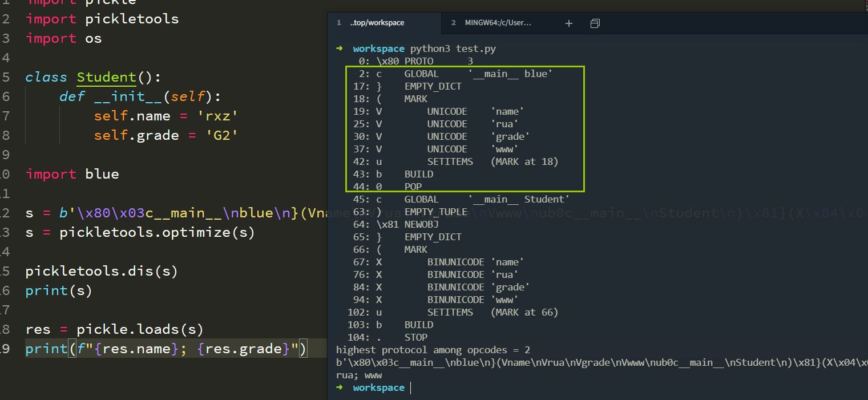Click the Student class name in editor
The image size is (868, 400).
tap(106, 78)
